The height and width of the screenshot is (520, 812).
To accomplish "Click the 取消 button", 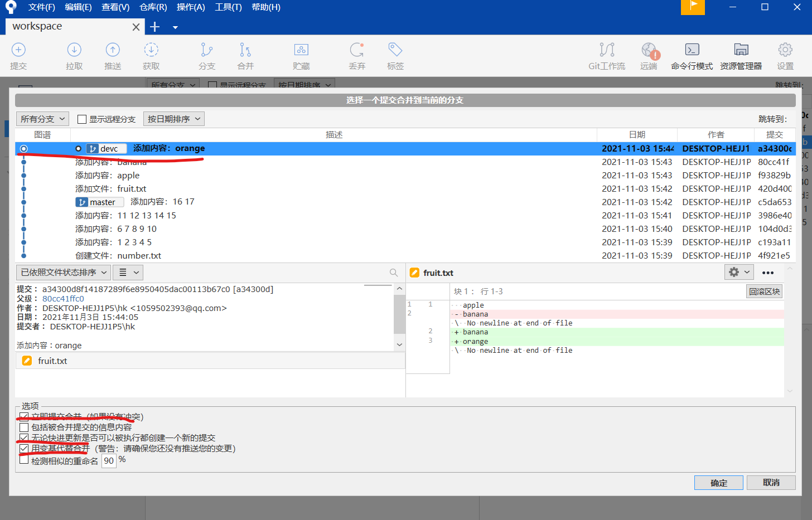I will (x=771, y=483).
